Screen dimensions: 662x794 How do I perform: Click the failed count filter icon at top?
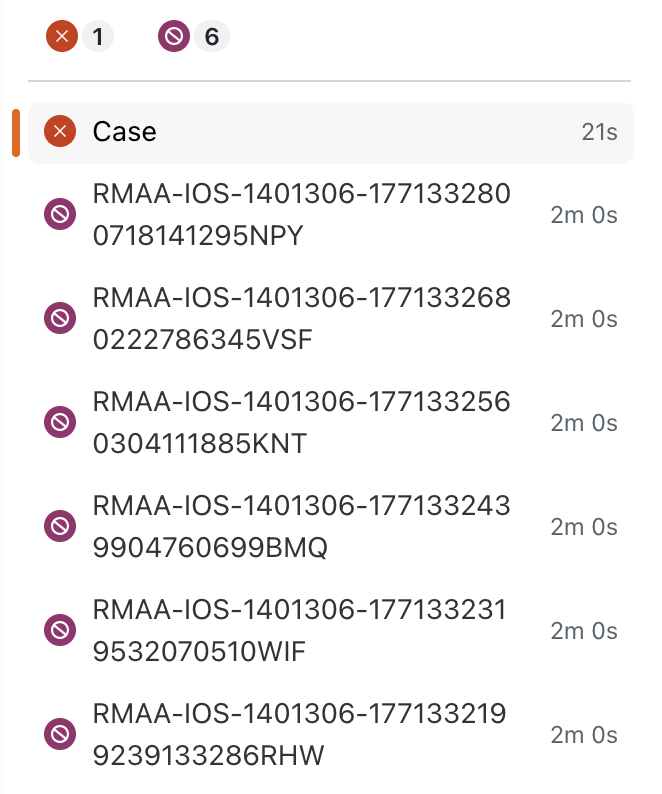click(x=62, y=37)
